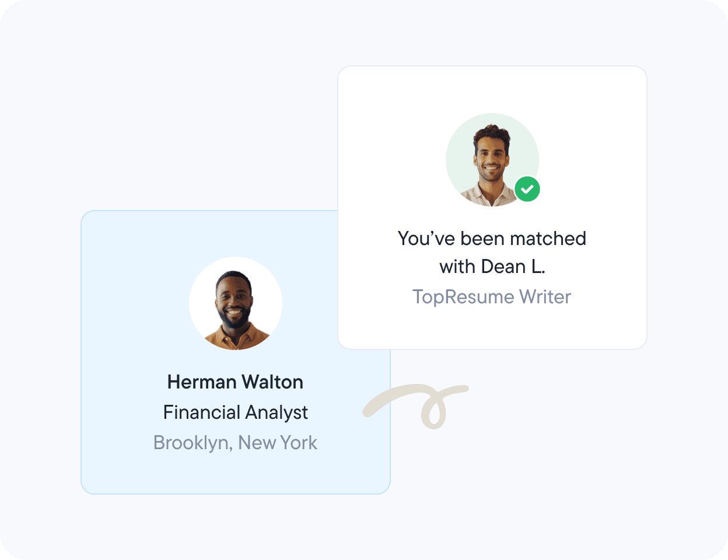Open Herman Walton's profile photo

click(x=236, y=303)
